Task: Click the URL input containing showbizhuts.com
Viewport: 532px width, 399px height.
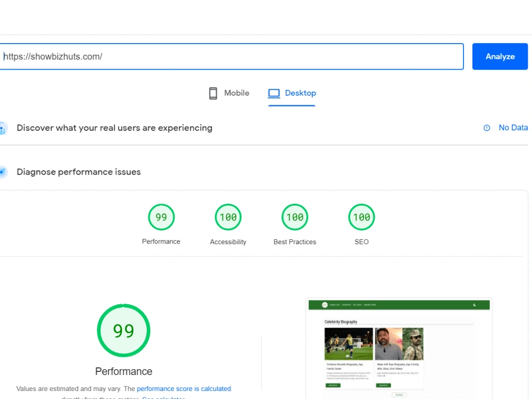Action: 231,56
